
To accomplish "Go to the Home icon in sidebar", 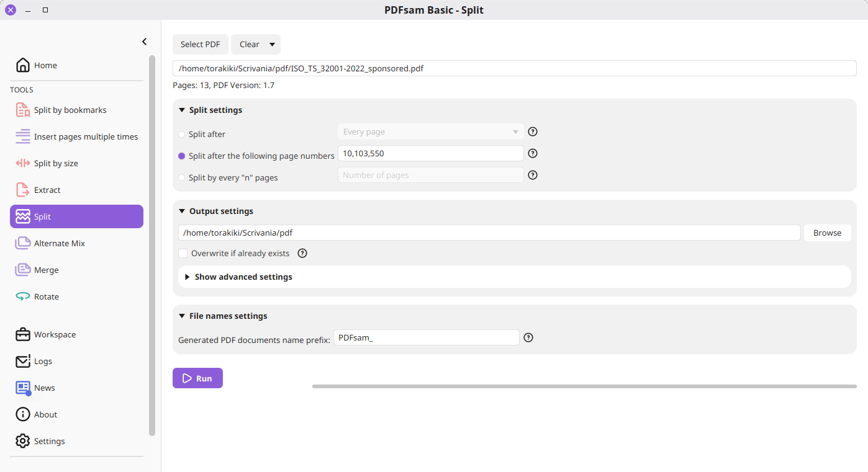I will click(x=23, y=65).
